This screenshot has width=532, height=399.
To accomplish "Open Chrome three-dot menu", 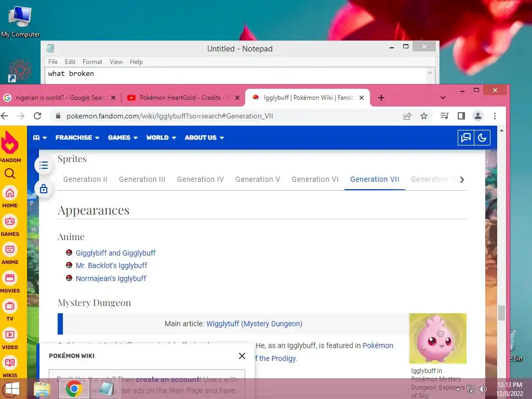I will coord(495,116).
